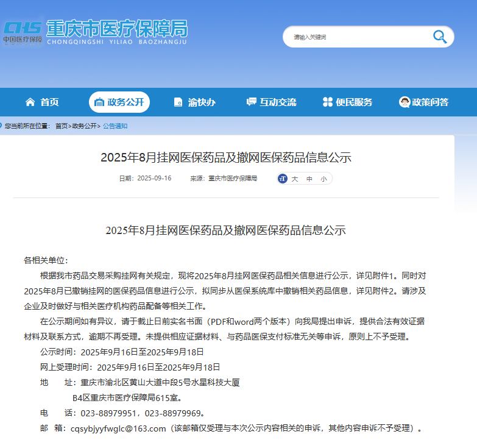Set font size to 大
477x448 pixels.
coord(294,179)
